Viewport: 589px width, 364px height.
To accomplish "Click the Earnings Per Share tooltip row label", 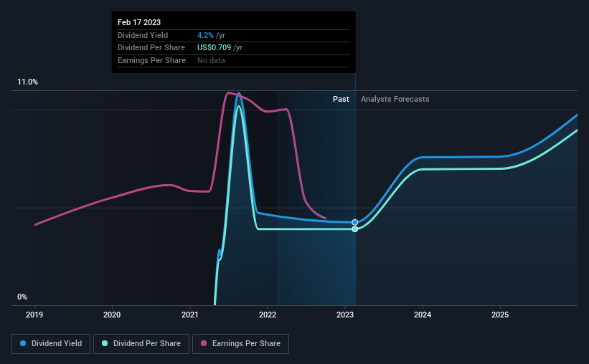I will (x=151, y=60).
